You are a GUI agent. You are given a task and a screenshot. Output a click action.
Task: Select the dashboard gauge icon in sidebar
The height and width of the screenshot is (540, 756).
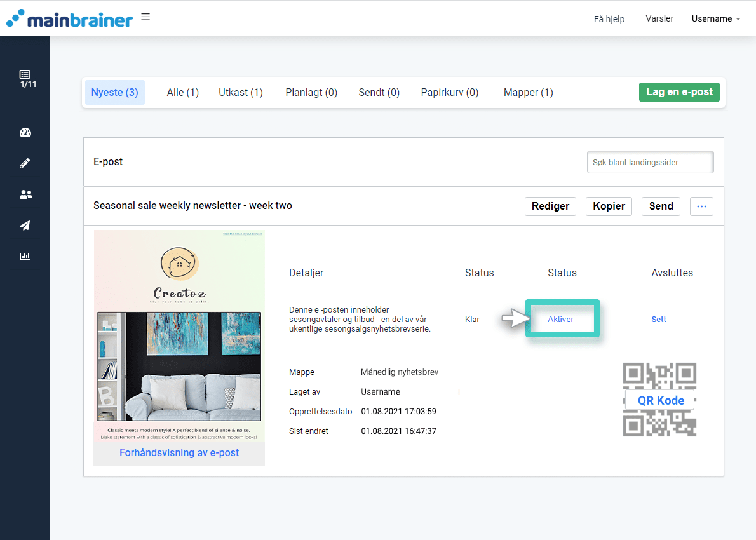25,132
